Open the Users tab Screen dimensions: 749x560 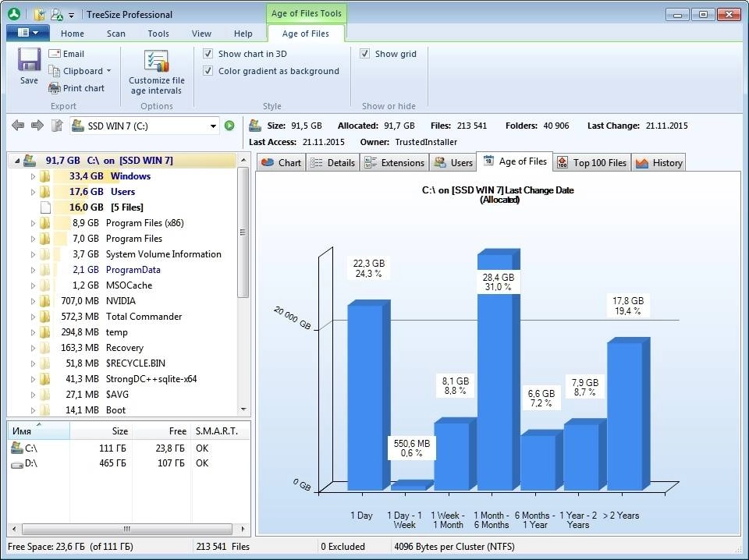pos(453,163)
